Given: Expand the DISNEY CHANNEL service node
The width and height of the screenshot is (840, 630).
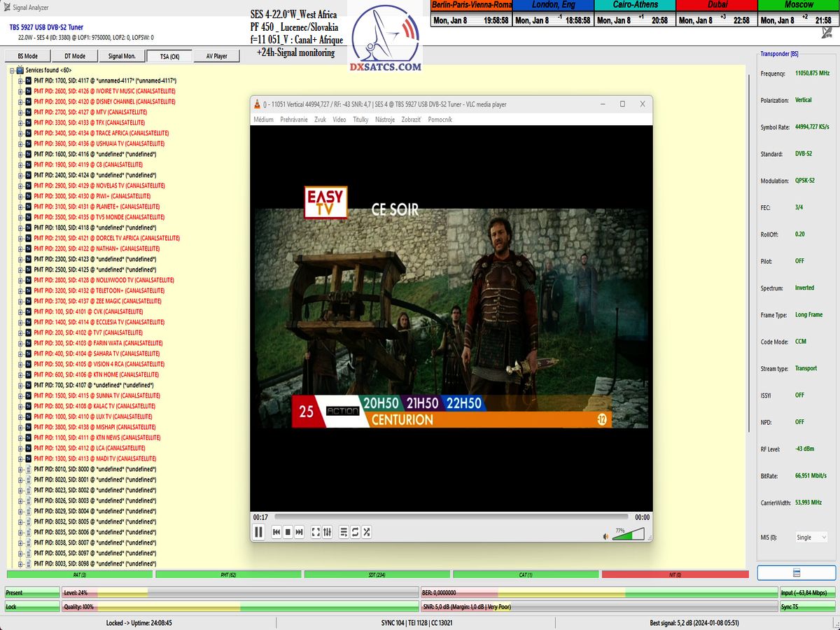Looking at the screenshot, I should pos(21,101).
